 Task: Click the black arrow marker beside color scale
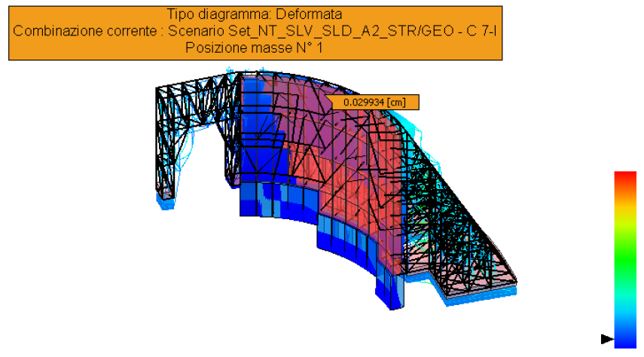607,339
